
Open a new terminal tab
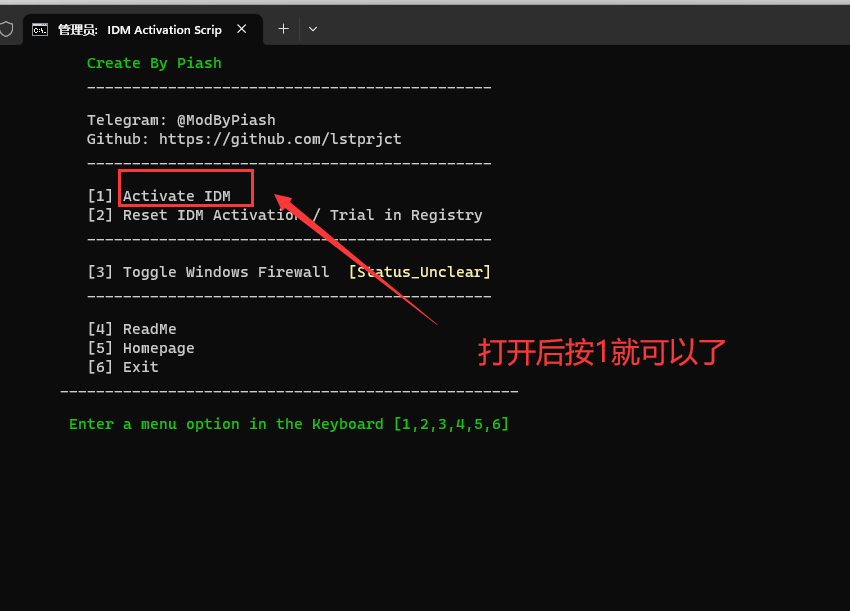click(284, 29)
